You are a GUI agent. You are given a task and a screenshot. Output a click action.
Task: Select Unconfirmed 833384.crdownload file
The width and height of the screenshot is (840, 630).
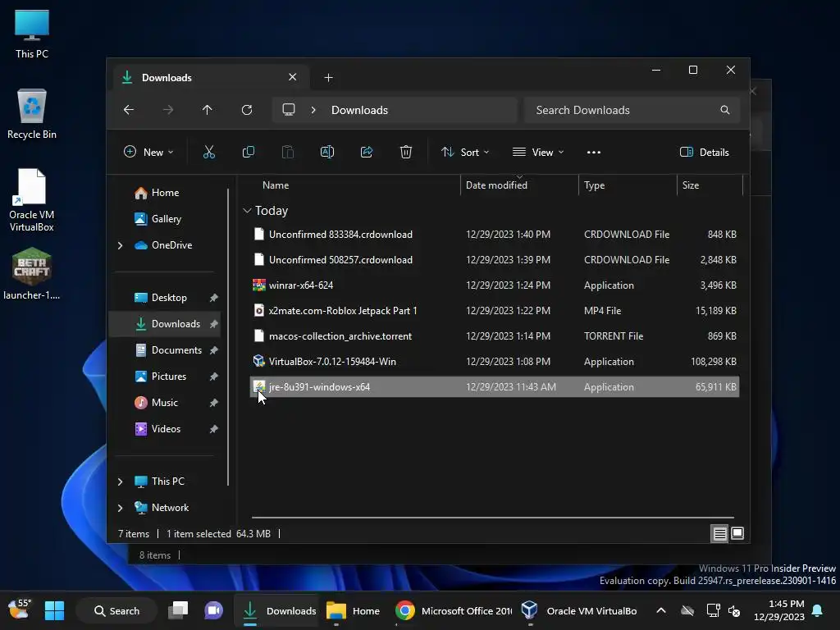click(x=495, y=234)
